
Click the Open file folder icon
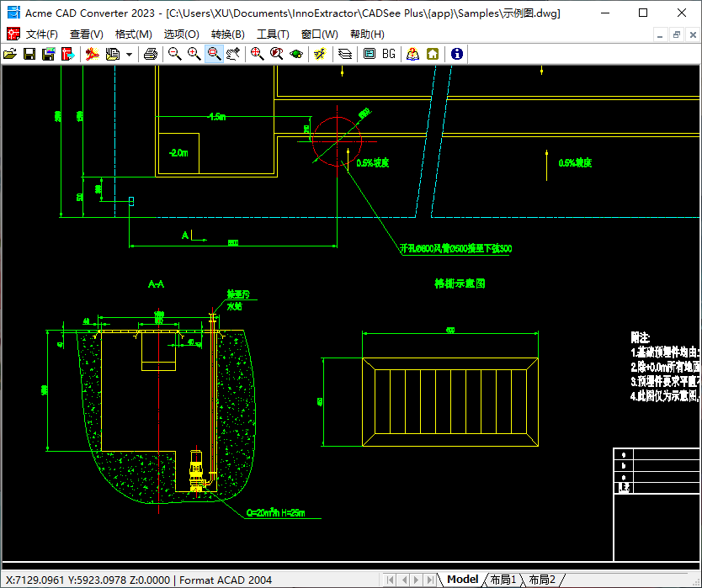(x=10, y=54)
